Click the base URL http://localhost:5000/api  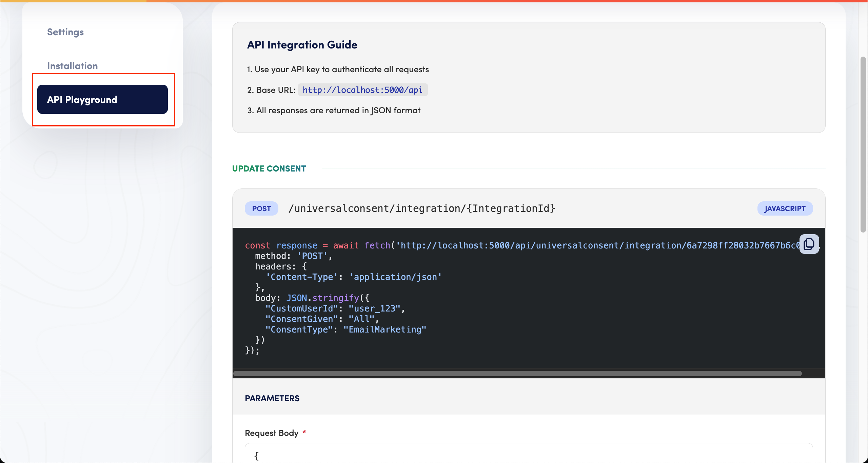pos(362,90)
